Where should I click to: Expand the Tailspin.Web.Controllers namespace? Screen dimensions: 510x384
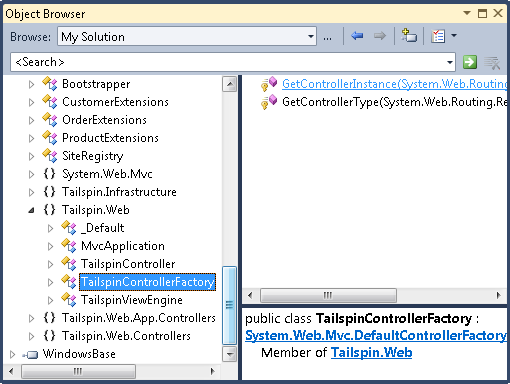(31, 336)
